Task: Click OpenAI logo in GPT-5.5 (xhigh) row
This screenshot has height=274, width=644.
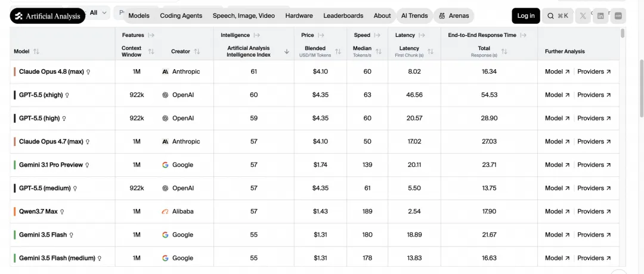Action: coord(165,95)
